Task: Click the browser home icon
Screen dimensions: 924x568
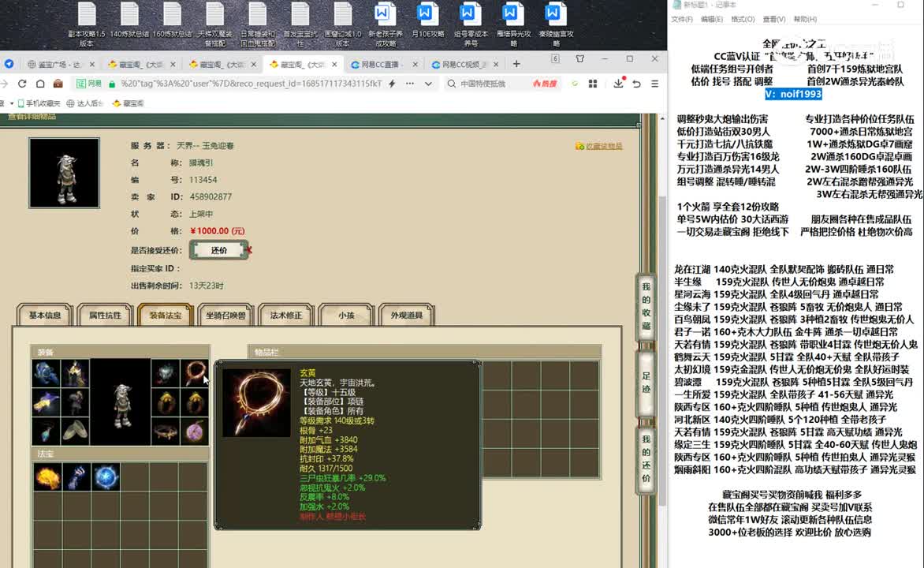Action: 40,84
